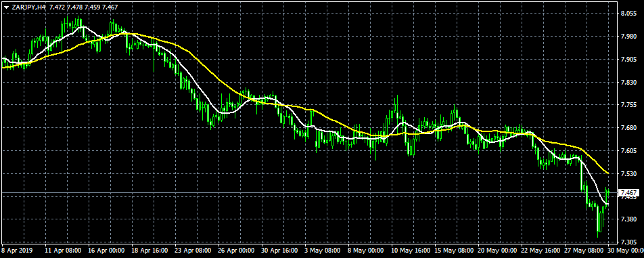Select the 30 May 00:00 time label
The width and height of the screenshot is (644, 258).
coord(625,250)
